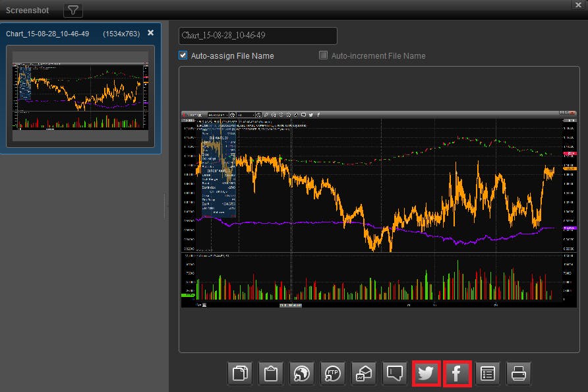
Task: Click the copy screenshot files icon
Action: coord(241,374)
